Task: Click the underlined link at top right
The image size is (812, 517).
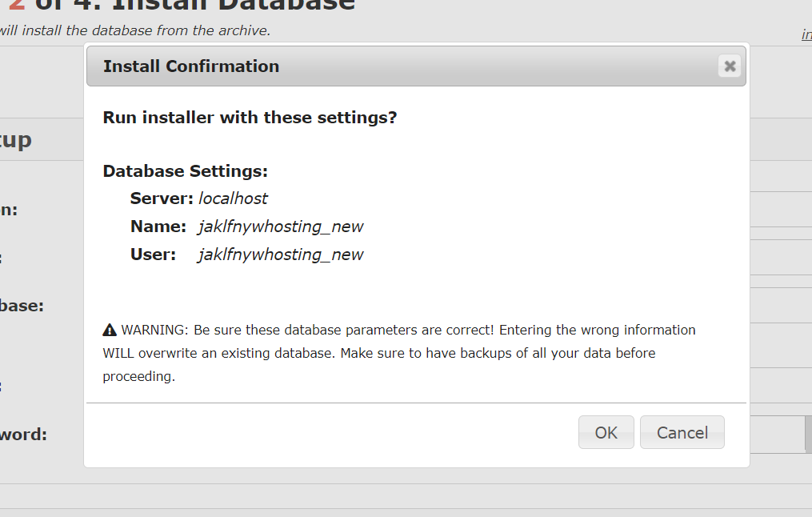Action: 806,34
